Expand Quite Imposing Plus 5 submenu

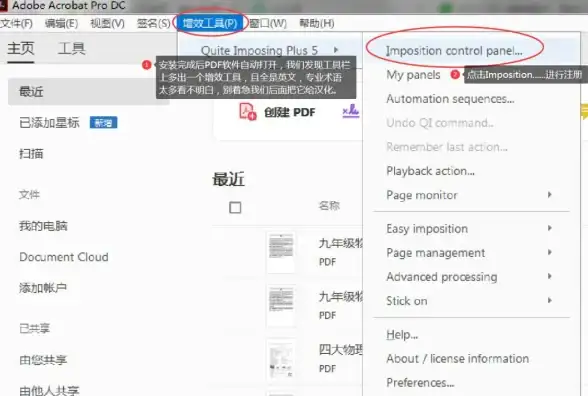[x=269, y=50]
